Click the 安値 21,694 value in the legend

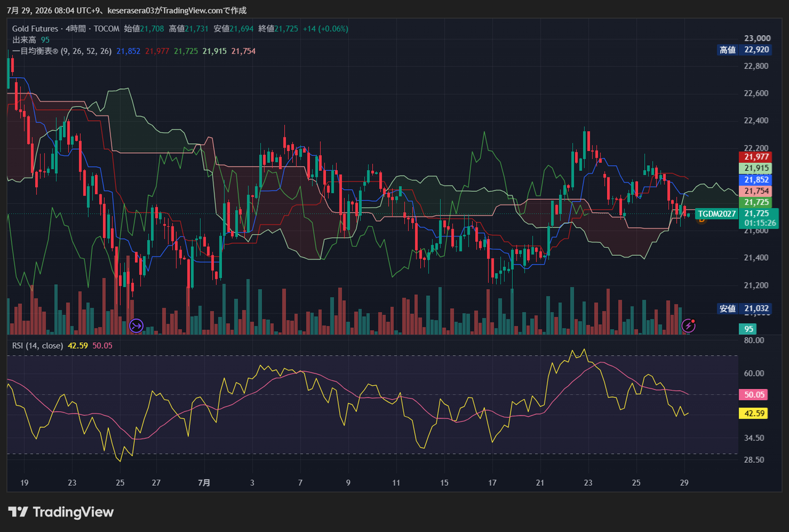point(235,28)
